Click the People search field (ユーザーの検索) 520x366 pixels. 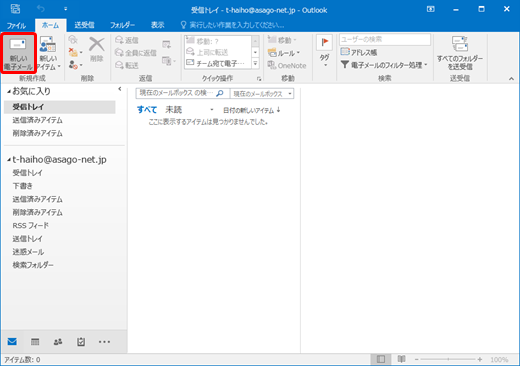coord(385,39)
